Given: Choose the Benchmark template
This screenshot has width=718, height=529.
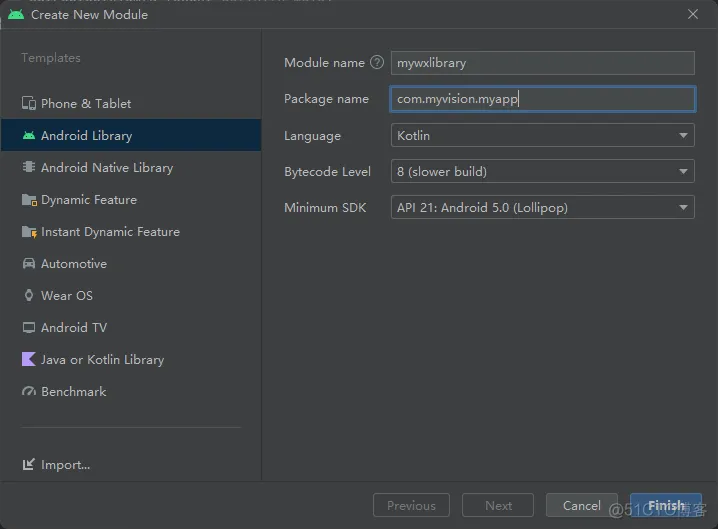Looking at the screenshot, I should pyautogui.click(x=131, y=392).
